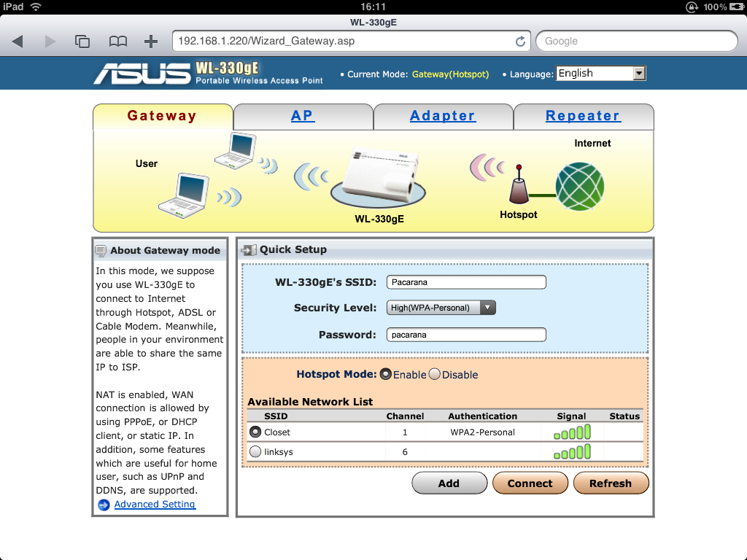Switch to the AP tab
This screenshot has height=560, width=747.
pyautogui.click(x=303, y=116)
